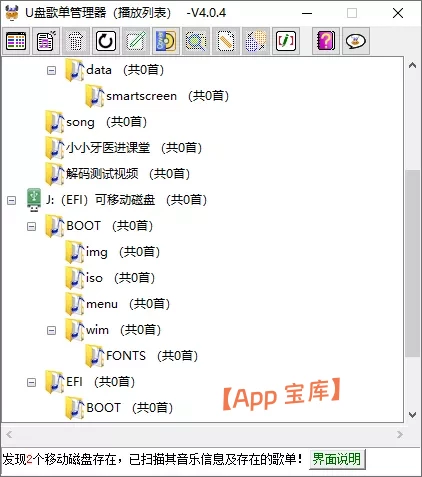Close the U盘歌单管理器 window
422x477 pixels.
coord(398,13)
